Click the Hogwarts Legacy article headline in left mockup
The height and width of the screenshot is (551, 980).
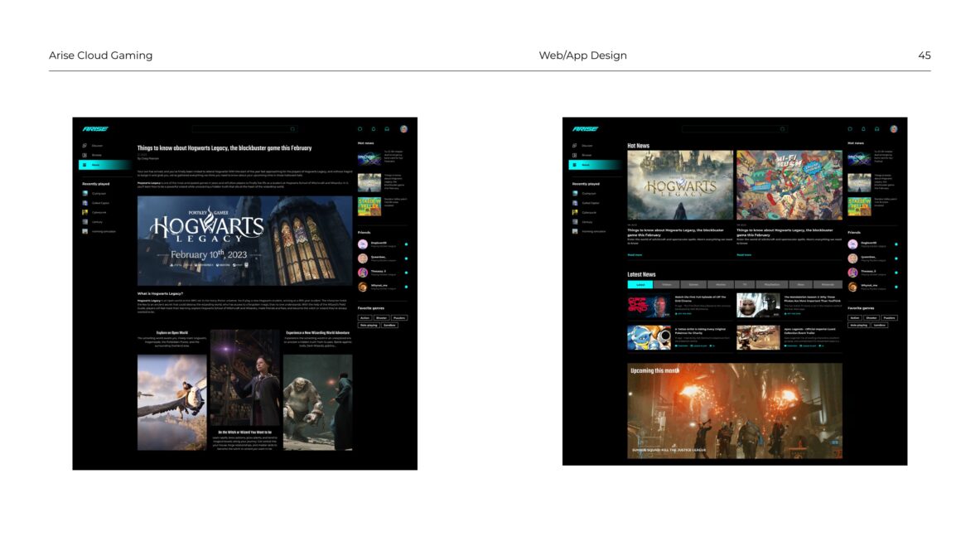[x=224, y=148]
